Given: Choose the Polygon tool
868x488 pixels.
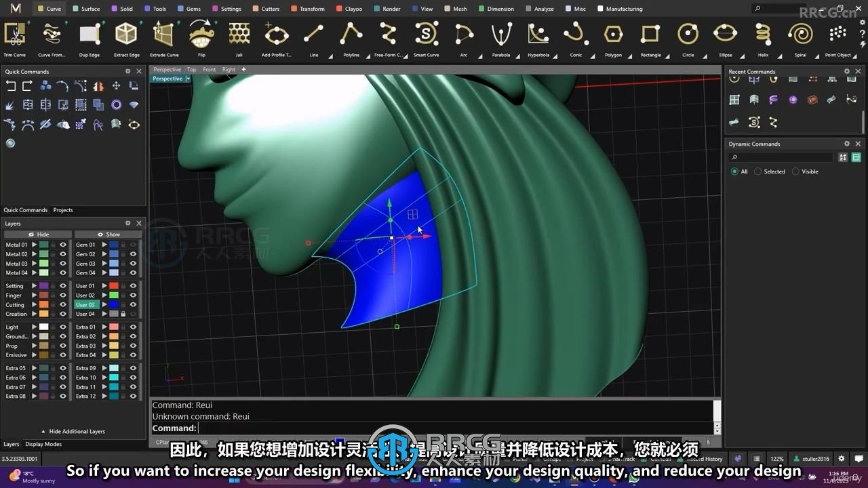Looking at the screenshot, I should pyautogui.click(x=613, y=39).
